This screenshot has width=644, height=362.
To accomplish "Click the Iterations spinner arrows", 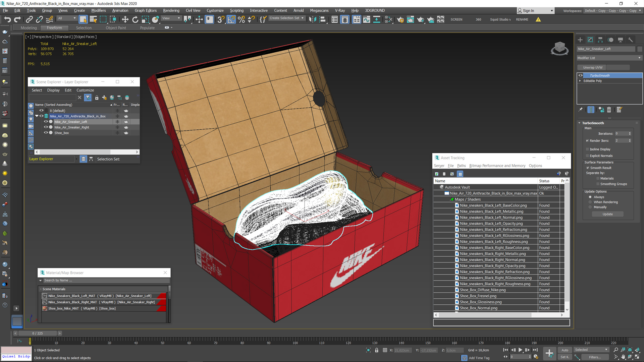I will (630, 133).
